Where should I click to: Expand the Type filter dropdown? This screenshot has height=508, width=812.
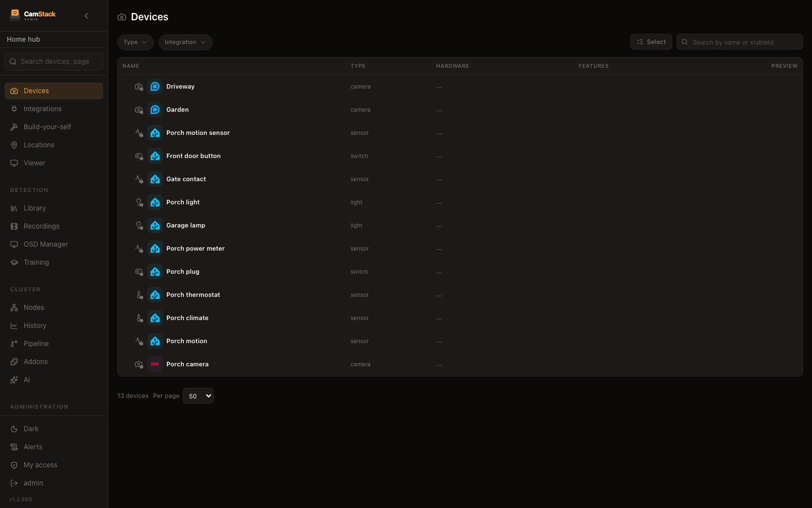pos(135,42)
